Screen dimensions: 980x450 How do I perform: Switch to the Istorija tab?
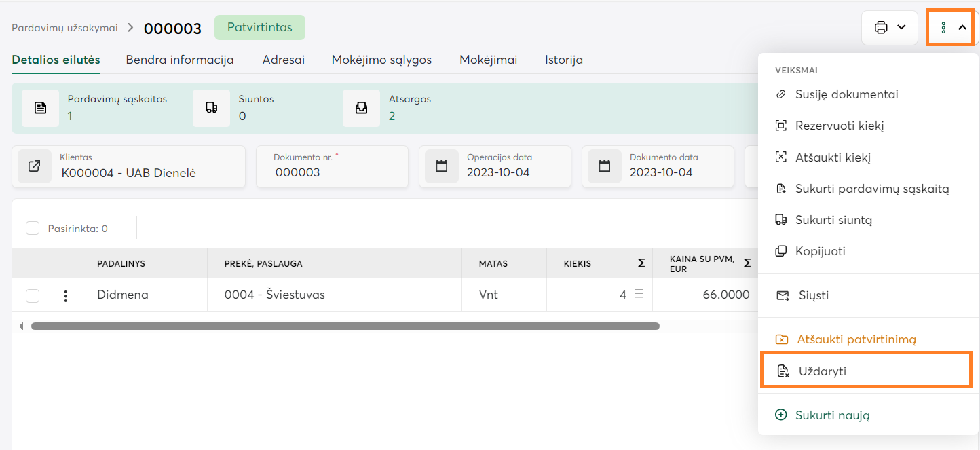[x=563, y=60]
